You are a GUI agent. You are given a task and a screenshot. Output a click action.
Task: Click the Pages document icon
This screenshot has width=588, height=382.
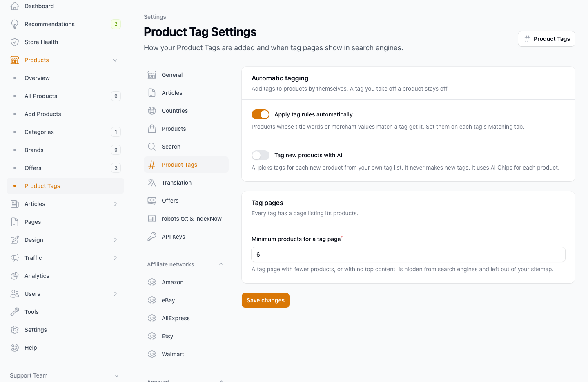15,222
